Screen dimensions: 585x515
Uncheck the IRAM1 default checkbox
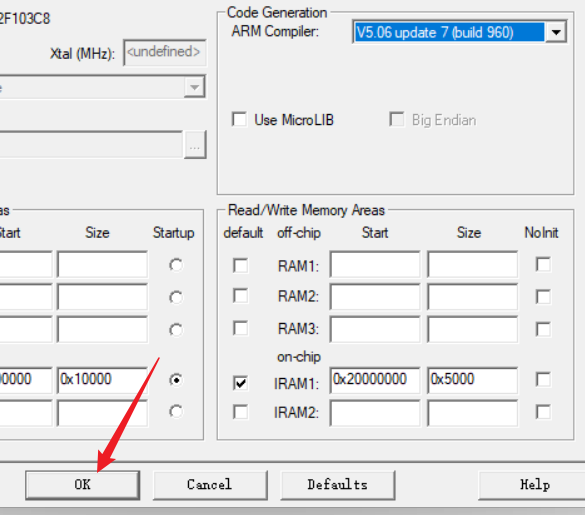coord(240,383)
